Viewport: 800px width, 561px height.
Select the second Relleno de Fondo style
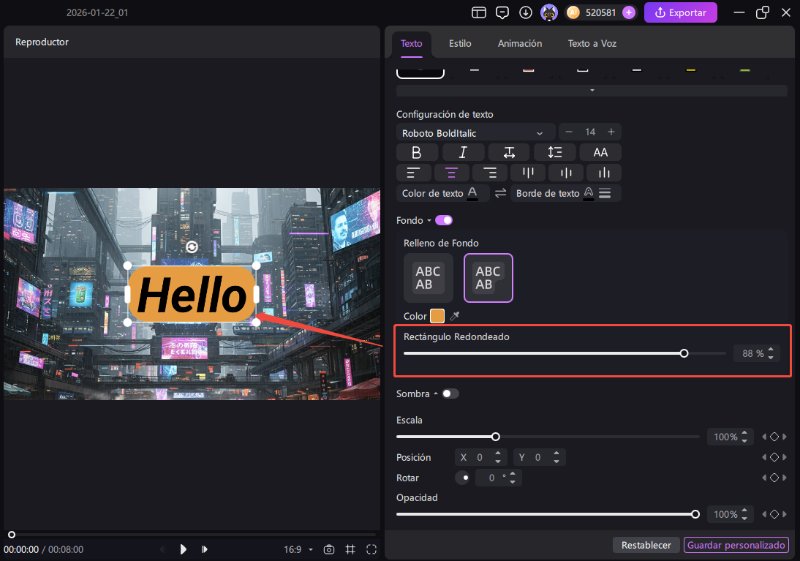tap(488, 278)
